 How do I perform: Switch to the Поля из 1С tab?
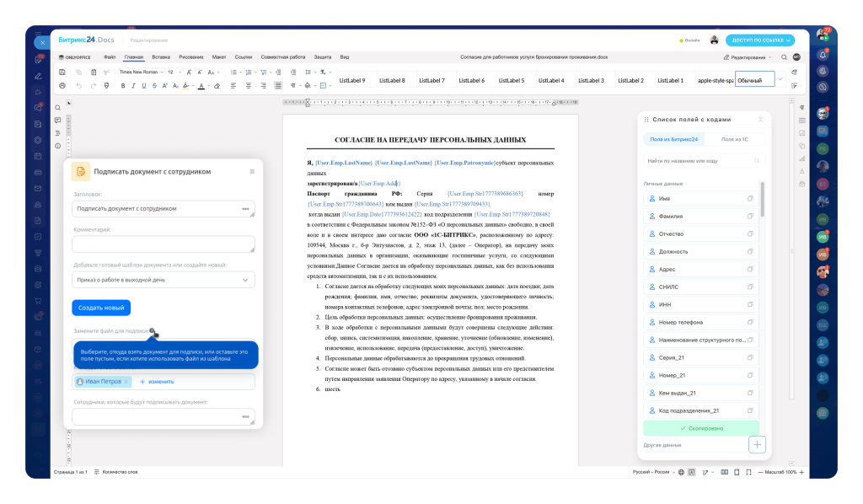click(734, 139)
